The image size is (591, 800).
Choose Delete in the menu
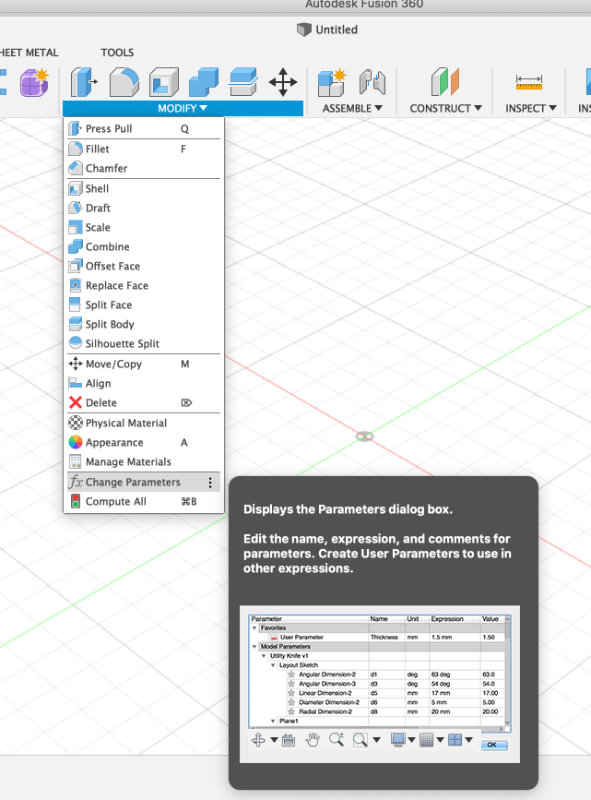pyautogui.click(x=144, y=403)
